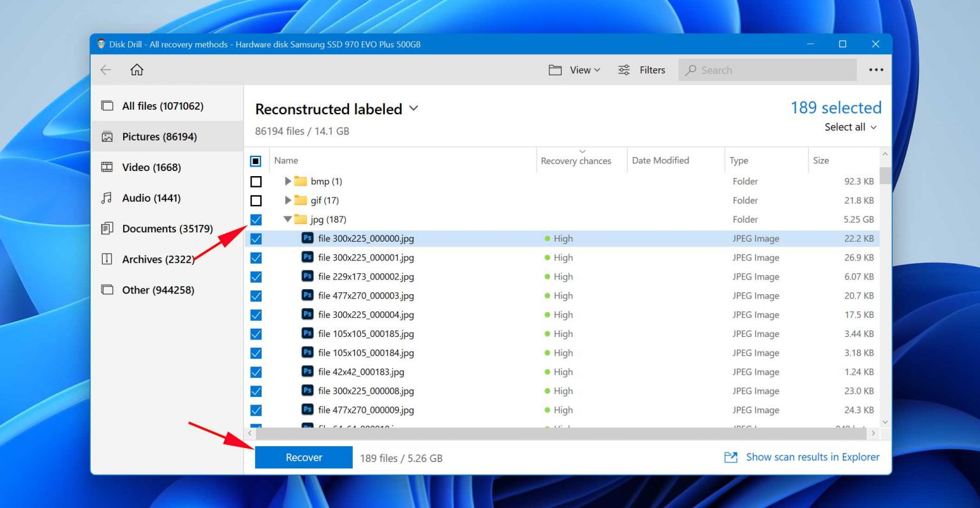Toggle the select-all checkbox in header
980x508 pixels.
256,161
